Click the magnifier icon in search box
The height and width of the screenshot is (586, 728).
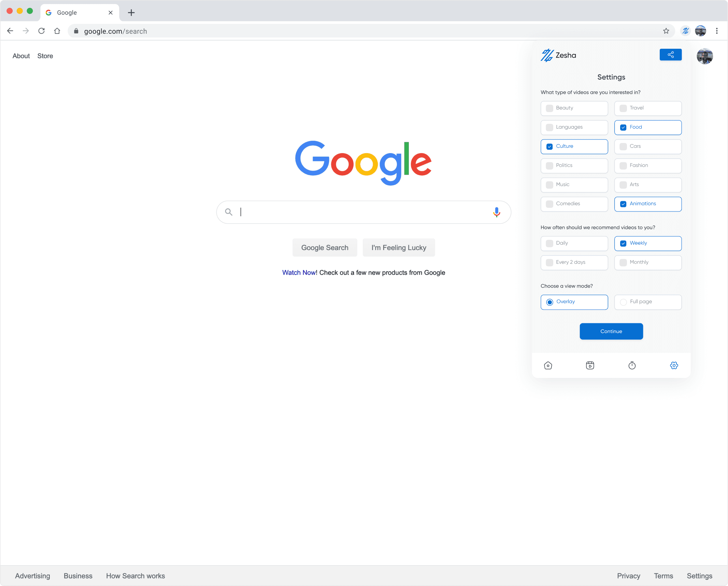pyautogui.click(x=229, y=212)
